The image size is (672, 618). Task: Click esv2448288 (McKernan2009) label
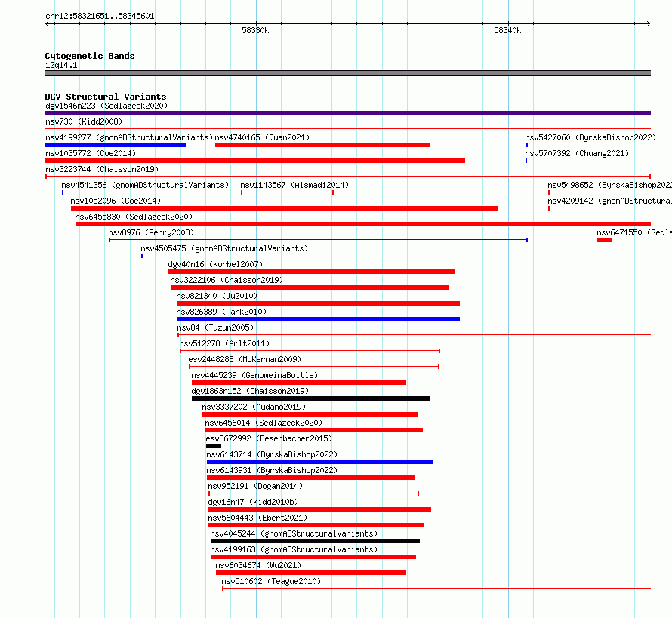pyautogui.click(x=245, y=359)
